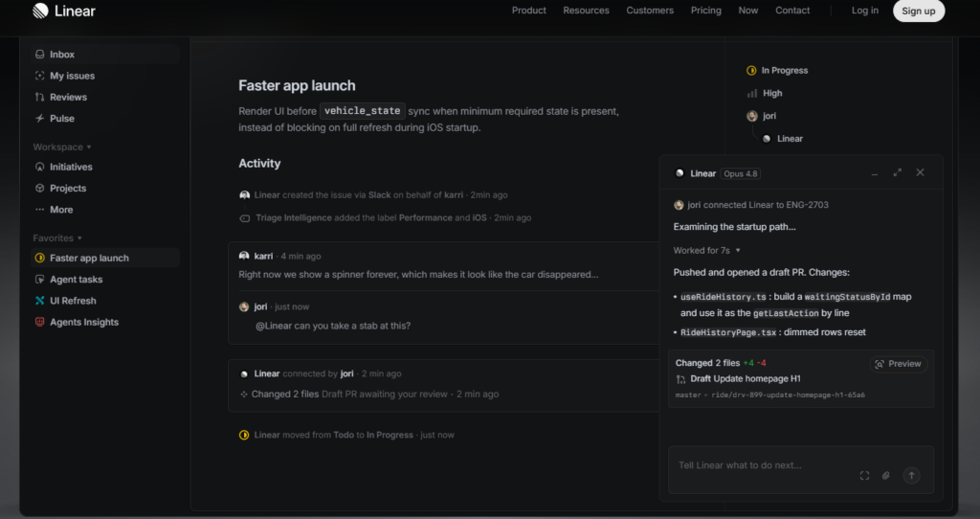Collapse the Favorites section
This screenshot has height=519, width=980.
pyautogui.click(x=57, y=238)
